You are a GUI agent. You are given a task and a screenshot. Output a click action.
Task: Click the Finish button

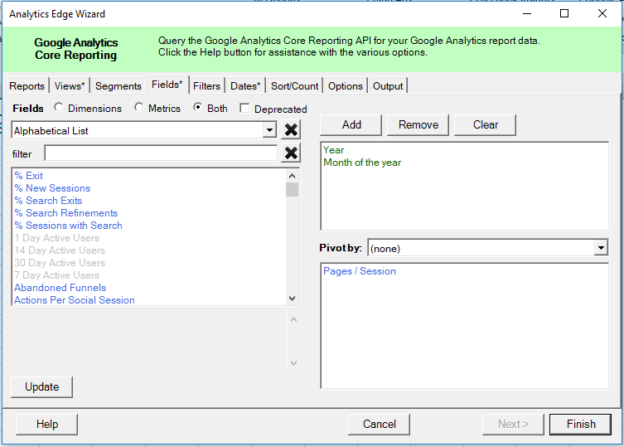[581, 424]
